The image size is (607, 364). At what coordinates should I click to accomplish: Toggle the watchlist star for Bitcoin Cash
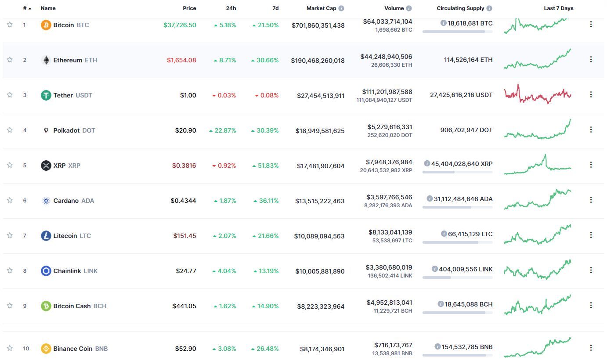click(10, 306)
